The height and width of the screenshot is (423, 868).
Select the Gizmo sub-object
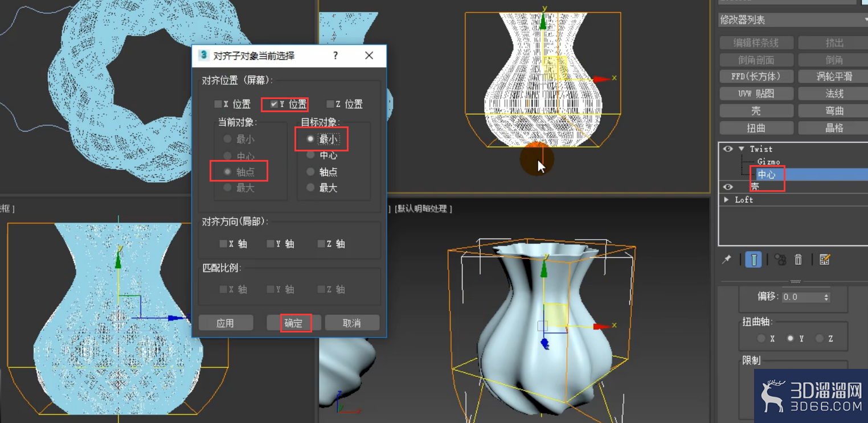(x=768, y=162)
